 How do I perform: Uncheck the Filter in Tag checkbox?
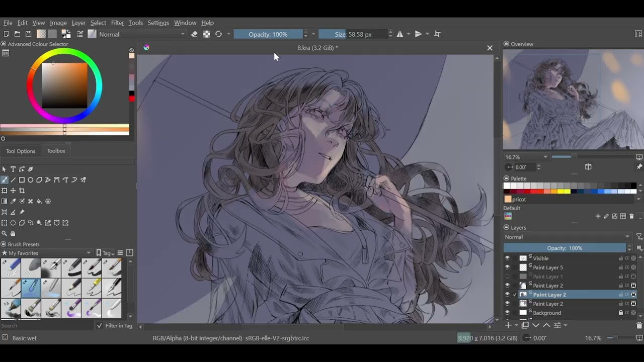click(x=100, y=326)
